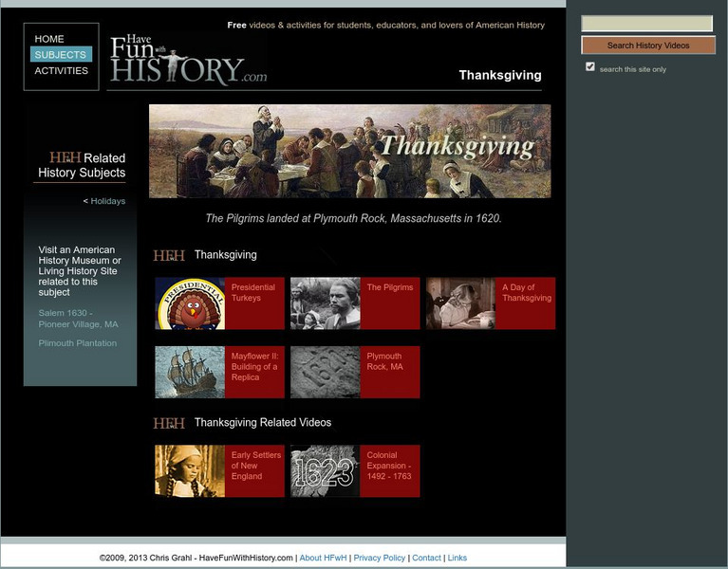This screenshot has width=728, height=569.
Task: Open A Day of Thanksgiving thumbnail image
Action: click(460, 303)
